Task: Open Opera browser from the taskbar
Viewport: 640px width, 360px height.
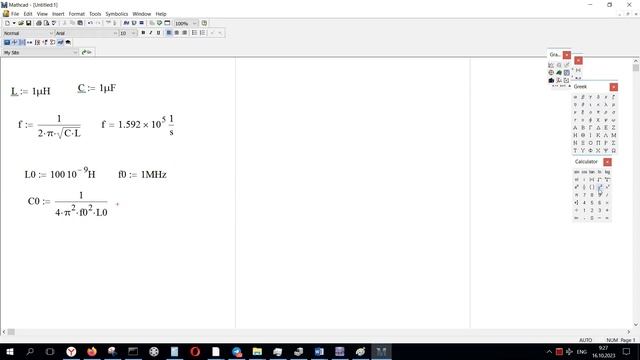Action: pos(195,351)
